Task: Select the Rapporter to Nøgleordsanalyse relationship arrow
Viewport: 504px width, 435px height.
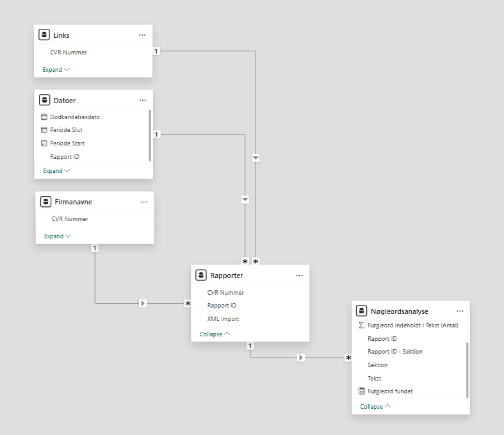Action: coord(301,357)
